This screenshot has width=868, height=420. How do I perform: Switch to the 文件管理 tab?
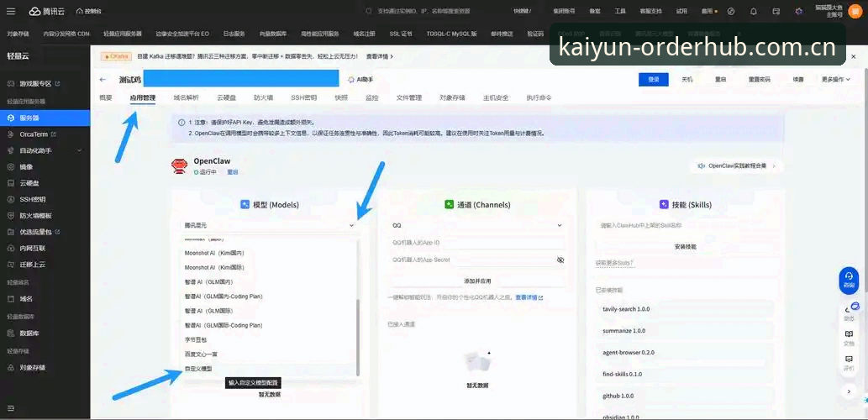[409, 98]
